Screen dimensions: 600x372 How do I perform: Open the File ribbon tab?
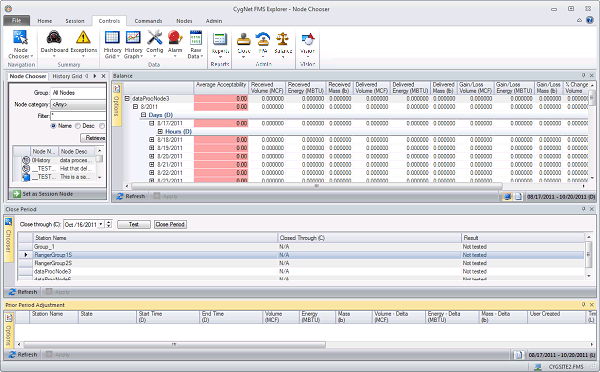click(x=16, y=21)
